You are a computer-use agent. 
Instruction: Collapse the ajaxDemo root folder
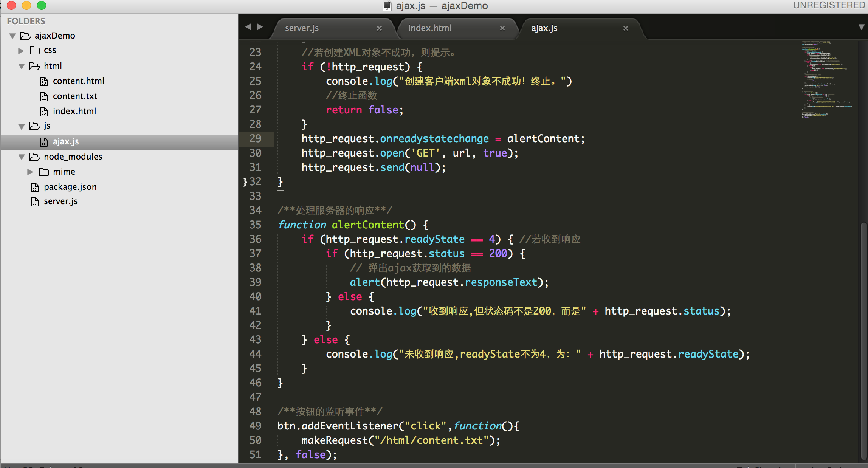click(12, 36)
